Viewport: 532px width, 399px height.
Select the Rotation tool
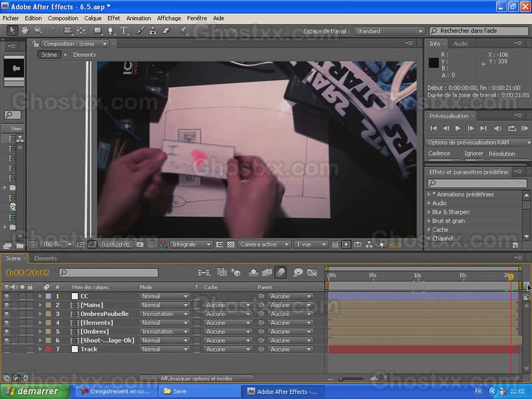click(x=54, y=31)
